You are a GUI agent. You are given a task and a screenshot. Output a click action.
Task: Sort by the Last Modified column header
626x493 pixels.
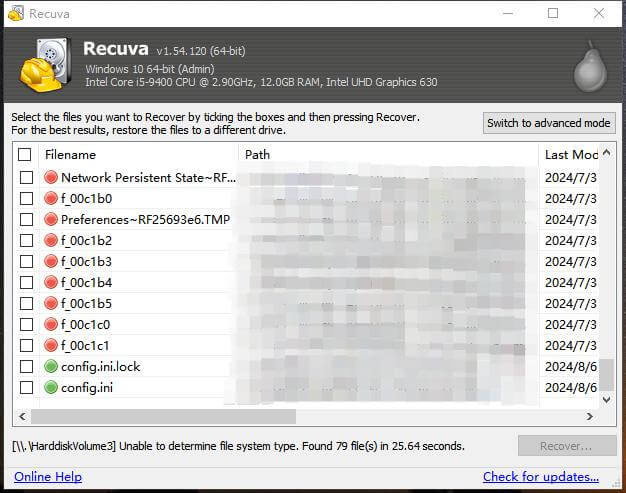(569, 154)
